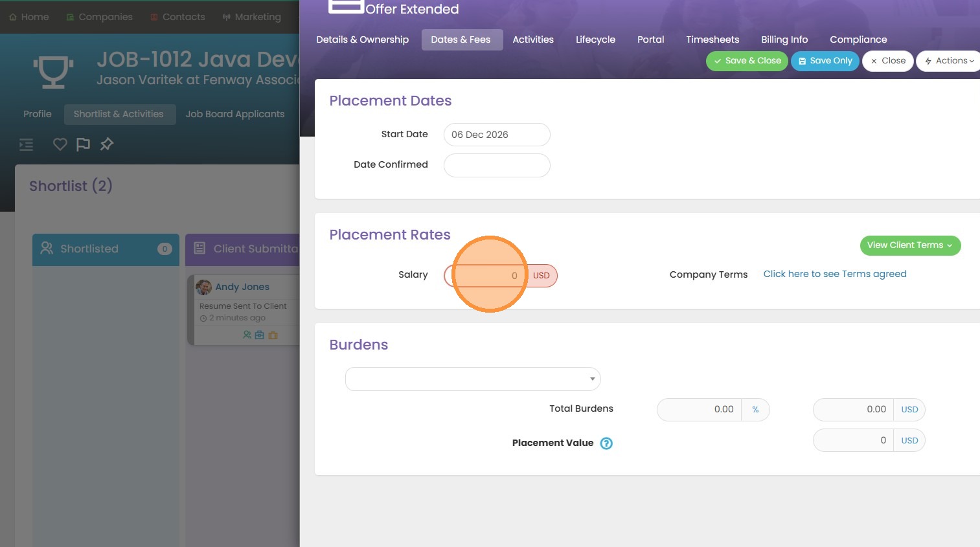The image size is (980, 547).
Task: Open the Contacts navigation item
Action: tap(178, 17)
